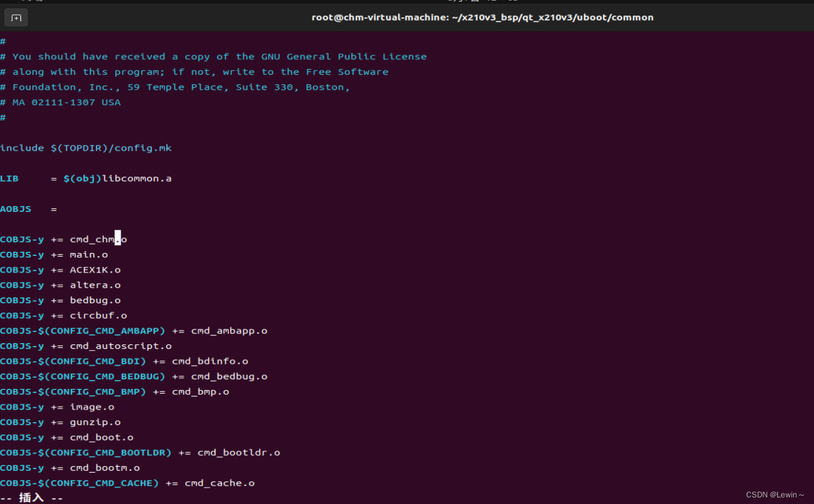Click the 'LIB' variable name
The height and width of the screenshot is (504, 814).
pos(10,179)
